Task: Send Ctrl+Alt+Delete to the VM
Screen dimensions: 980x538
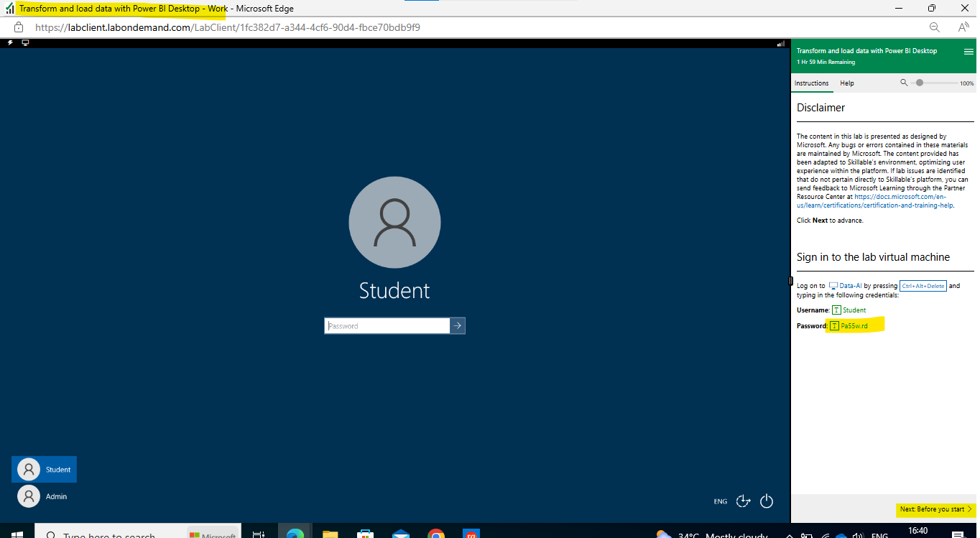Action: pos(923,286)
